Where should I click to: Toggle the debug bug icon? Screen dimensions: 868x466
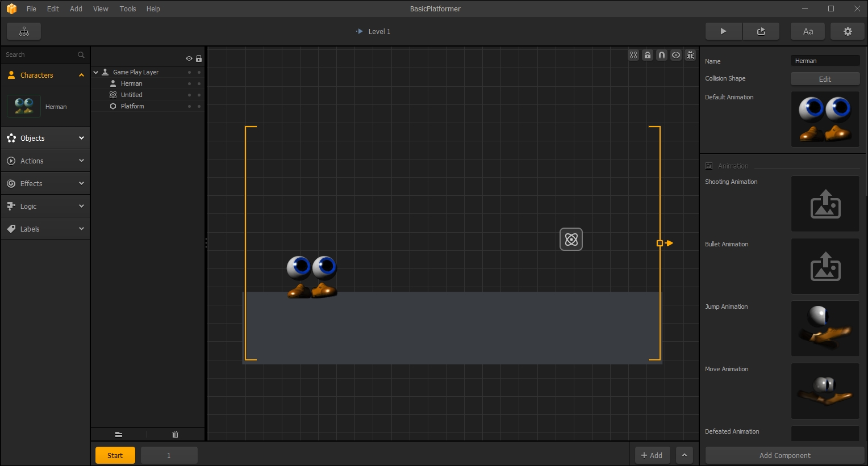690,55
